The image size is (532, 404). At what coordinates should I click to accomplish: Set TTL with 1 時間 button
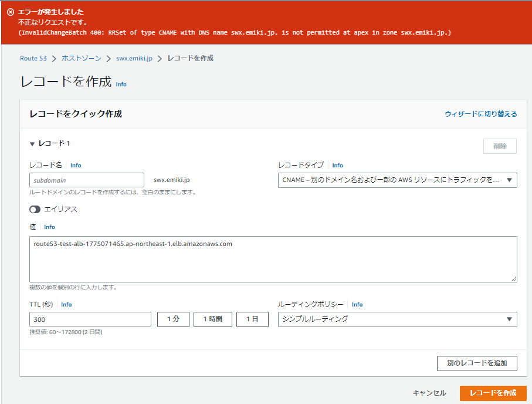pyautogui.click(x=213, y=319)
